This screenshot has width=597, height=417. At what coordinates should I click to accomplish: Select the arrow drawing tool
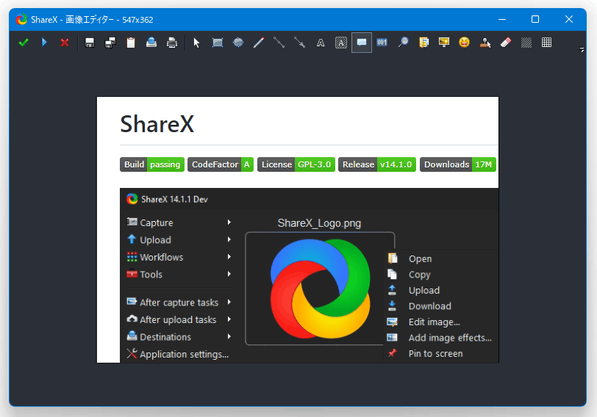pyautogui.click(x=300, y=42)
